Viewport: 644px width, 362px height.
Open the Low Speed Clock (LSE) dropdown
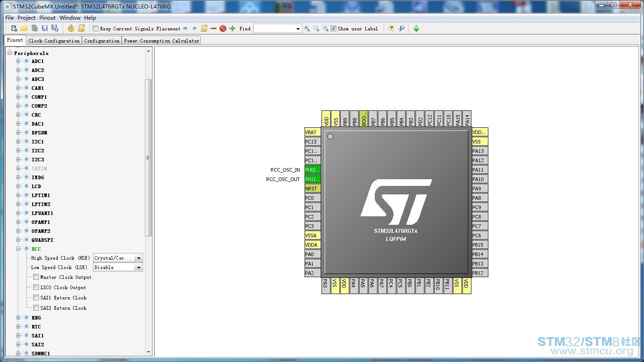click(139, 267)
